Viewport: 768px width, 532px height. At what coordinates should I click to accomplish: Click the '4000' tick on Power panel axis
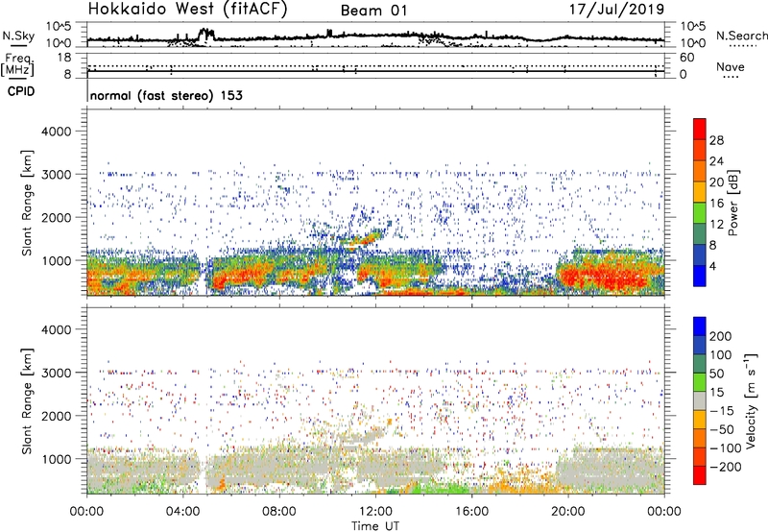pyautogui.click(x=57, y=132)
